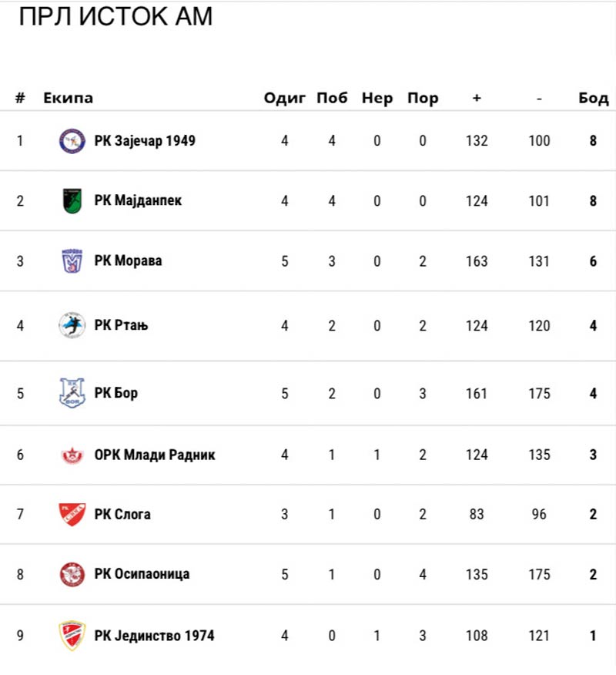Click the РК Јединство 1974 crest
This screenshot has height=675, width=616.
(x=72, y=636)
